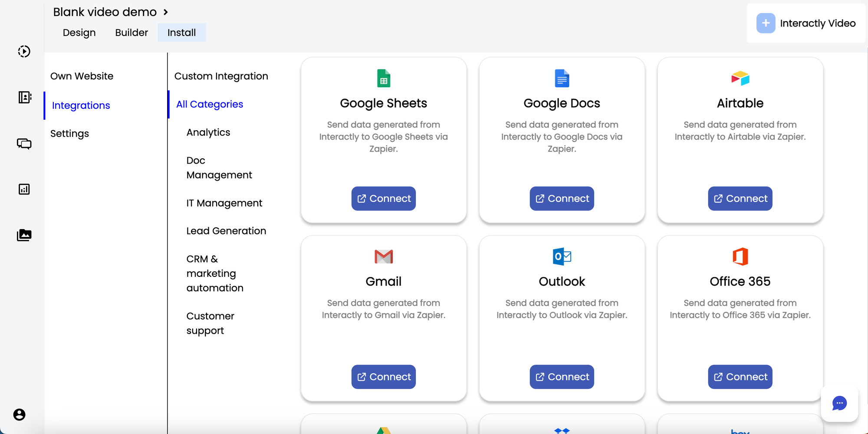868x434 pixels.
Task: Switch to the Install tab
Action: (181, 33)
